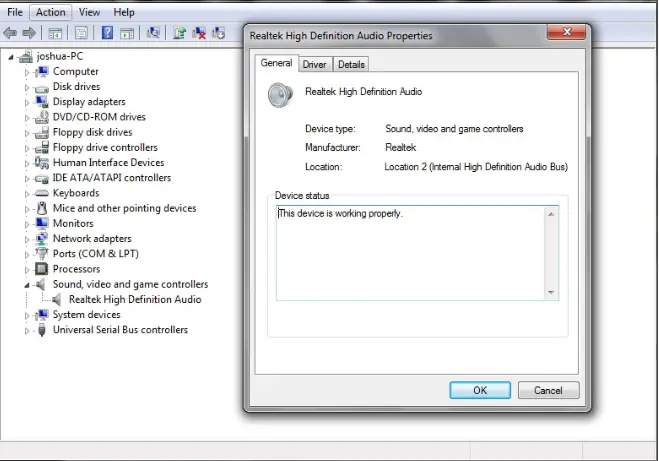Image resolution: width=659 pixels, height=461 pixels.
Task: Click the Network adapters category icon
Action: [x=41, y=239]
